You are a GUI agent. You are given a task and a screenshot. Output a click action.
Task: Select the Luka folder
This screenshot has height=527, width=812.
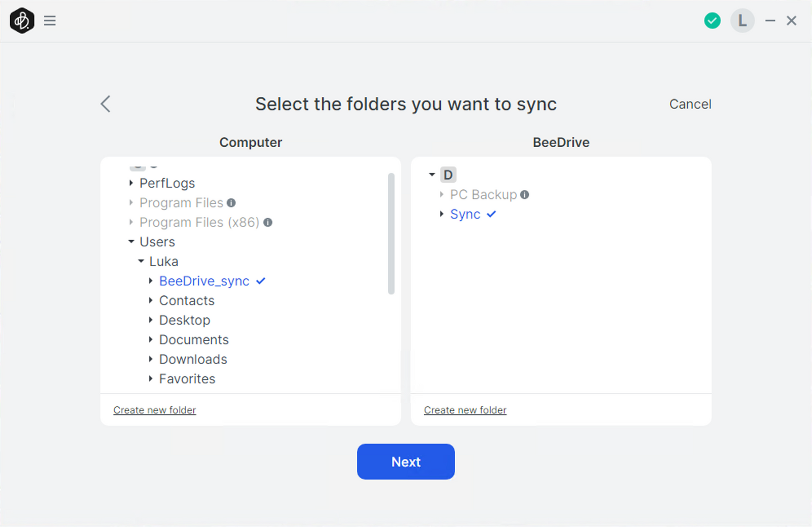pos(164,261)
